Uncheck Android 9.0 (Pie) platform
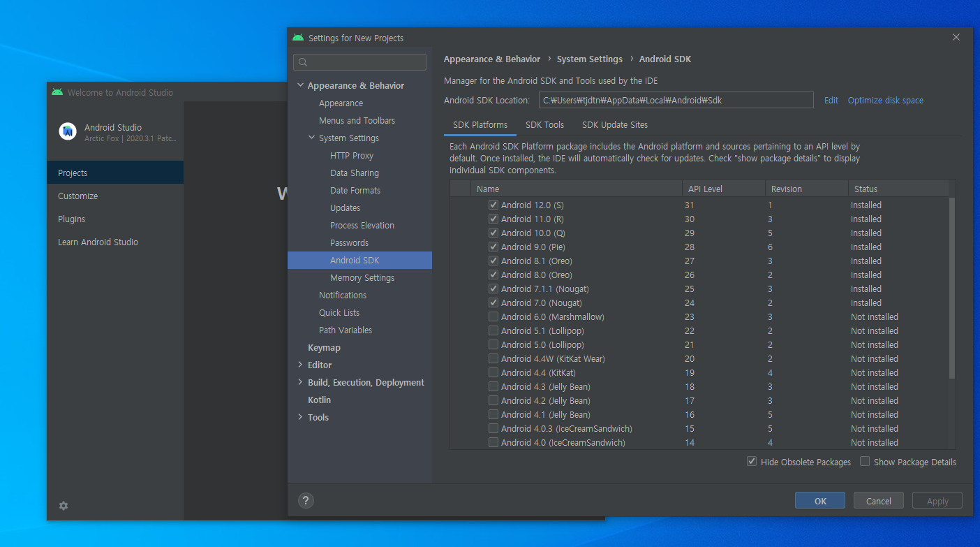980x547 pixels. tap(493, 247)
